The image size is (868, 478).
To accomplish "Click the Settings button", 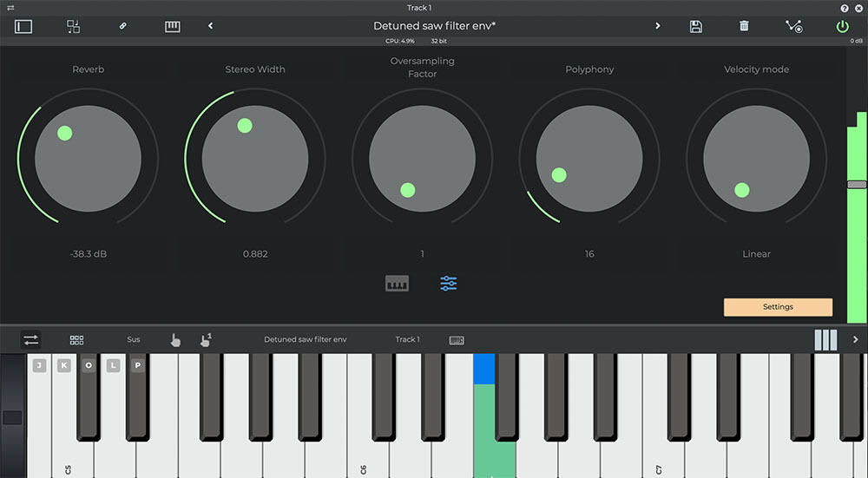I will [x=778, y=307].
